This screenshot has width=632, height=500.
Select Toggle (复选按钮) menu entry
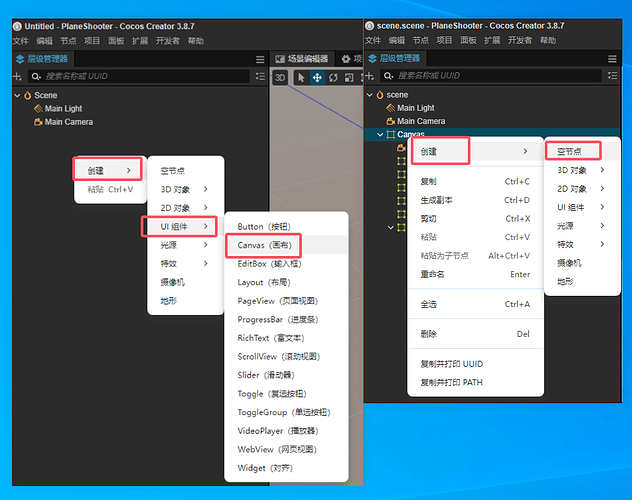286,394
